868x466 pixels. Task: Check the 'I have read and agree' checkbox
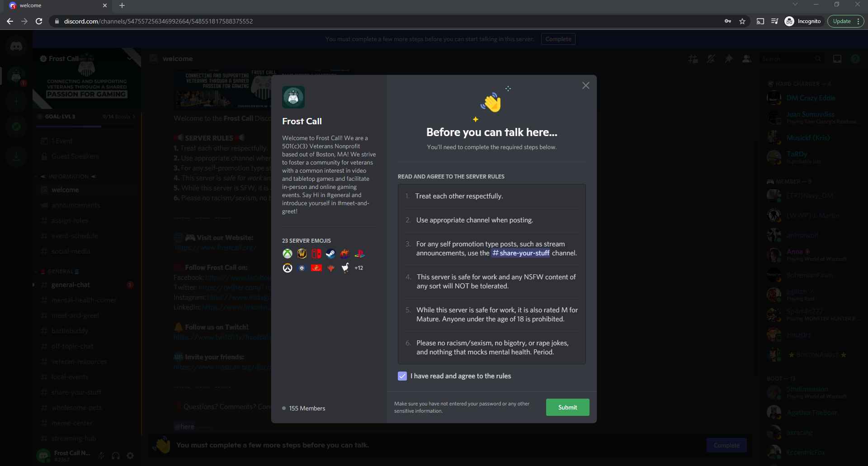[402, 376]
